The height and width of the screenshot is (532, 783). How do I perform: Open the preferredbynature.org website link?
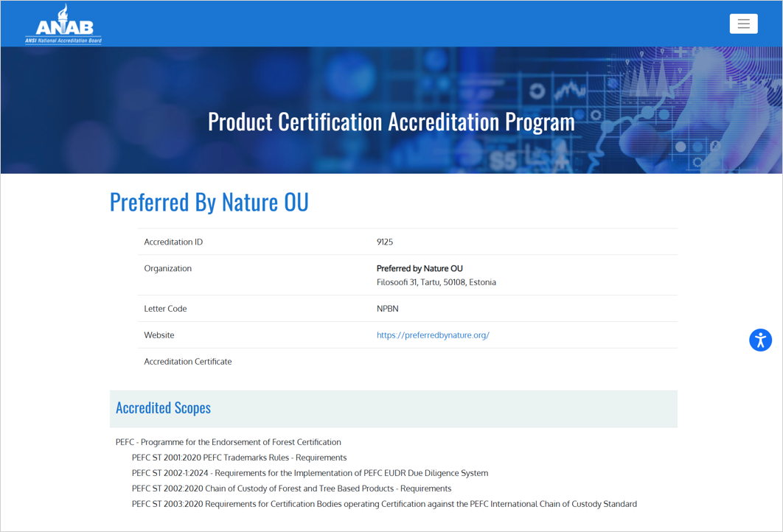tap(433, 335)
